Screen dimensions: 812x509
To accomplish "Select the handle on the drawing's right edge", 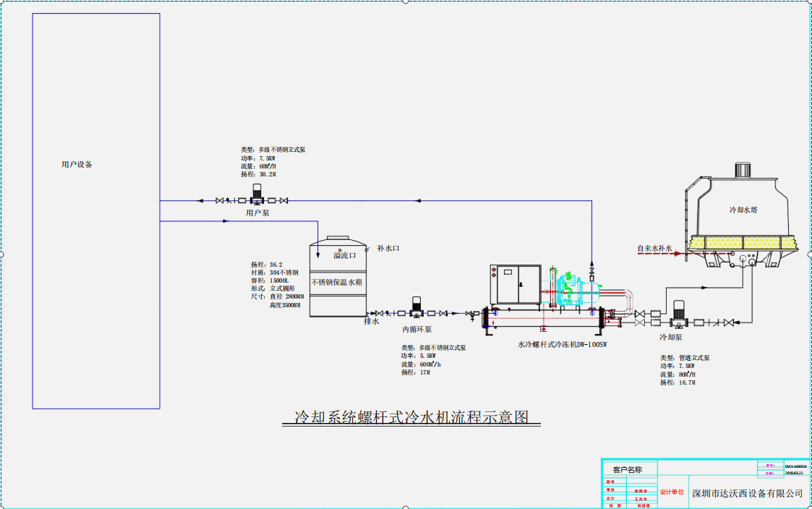I will click(810, 254).
